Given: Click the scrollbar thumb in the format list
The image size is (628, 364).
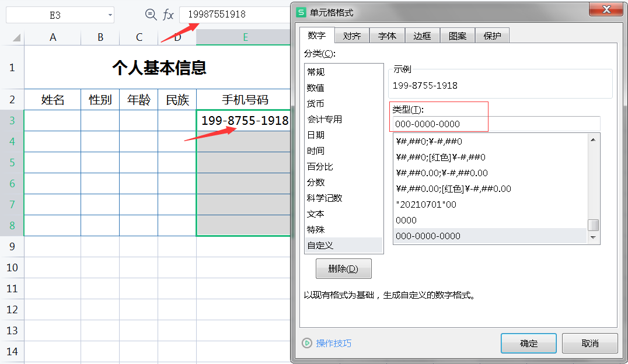Looking at the screenshot, I should [593, 225].
